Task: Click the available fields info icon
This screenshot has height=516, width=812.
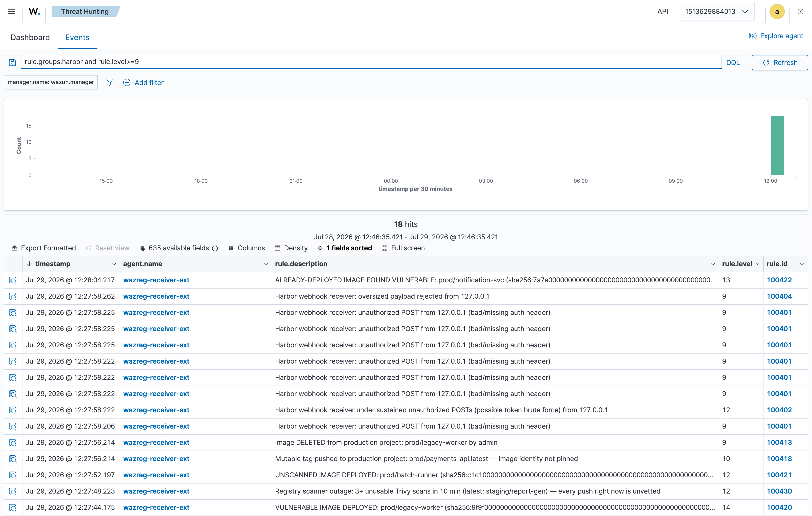Action: click(215, 248)
